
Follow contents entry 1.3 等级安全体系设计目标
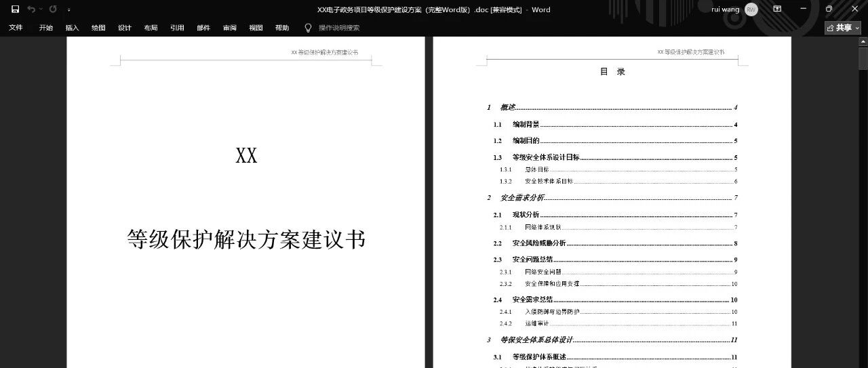[615, 157]
